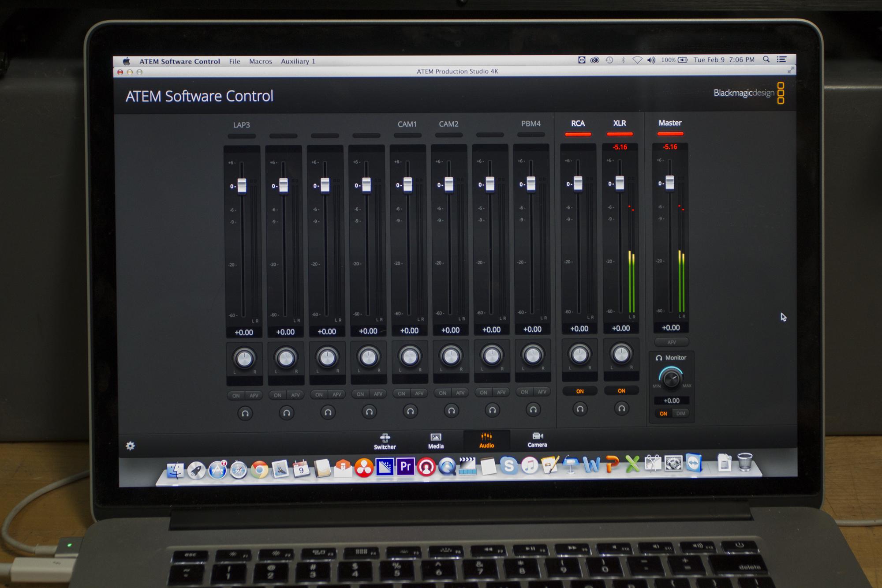The height and width of the screenshot is (588, 882).
Task: Launch Adobe Premiere Pro from Dock
Action: [x=405, y=466]
